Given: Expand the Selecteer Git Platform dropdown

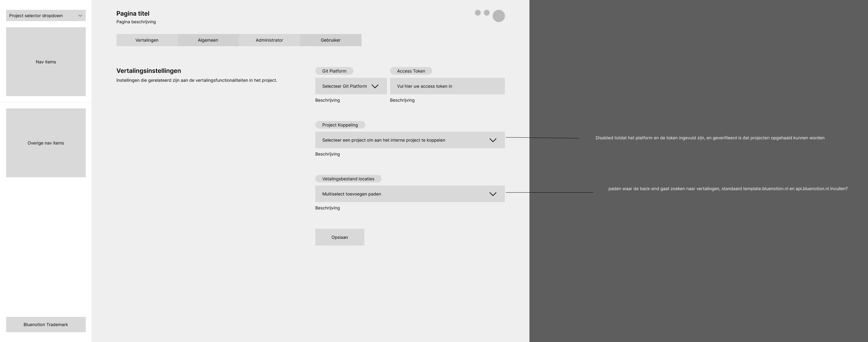Looking at the screenshot, I should pyautogui.click(x=351, y=86).
